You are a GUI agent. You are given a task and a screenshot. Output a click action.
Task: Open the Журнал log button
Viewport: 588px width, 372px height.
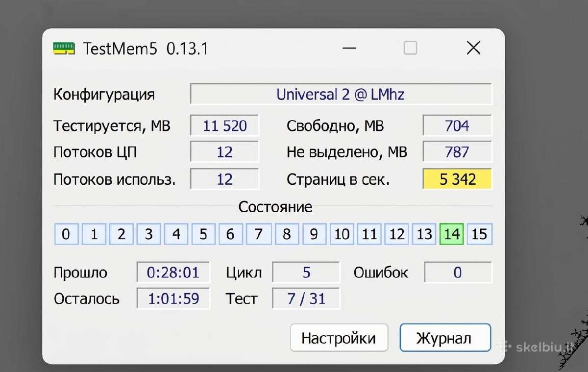445,338
